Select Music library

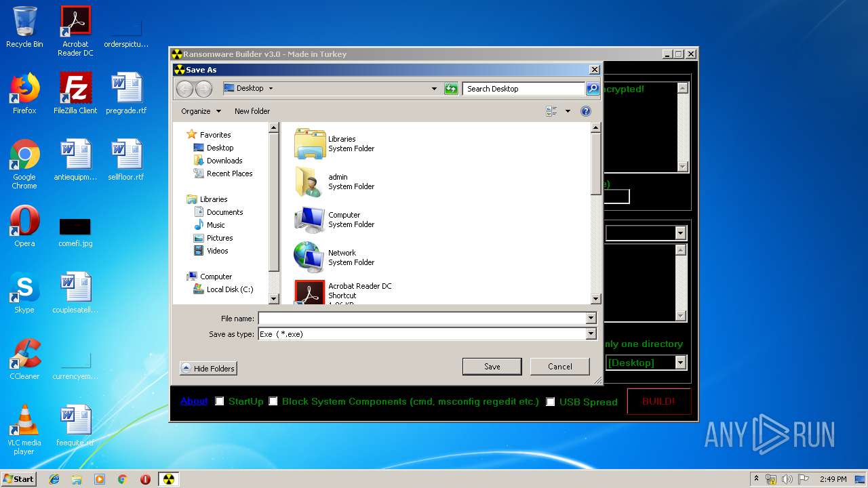click(x=209, y=225)
